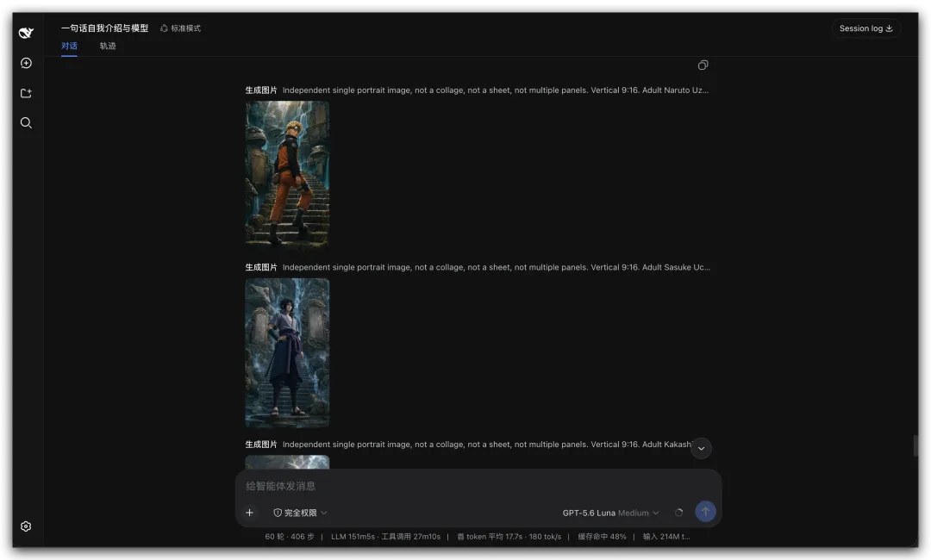Switch to the 对话 tab
Viewport: 931px width, 560px height.
pos(69,47)
